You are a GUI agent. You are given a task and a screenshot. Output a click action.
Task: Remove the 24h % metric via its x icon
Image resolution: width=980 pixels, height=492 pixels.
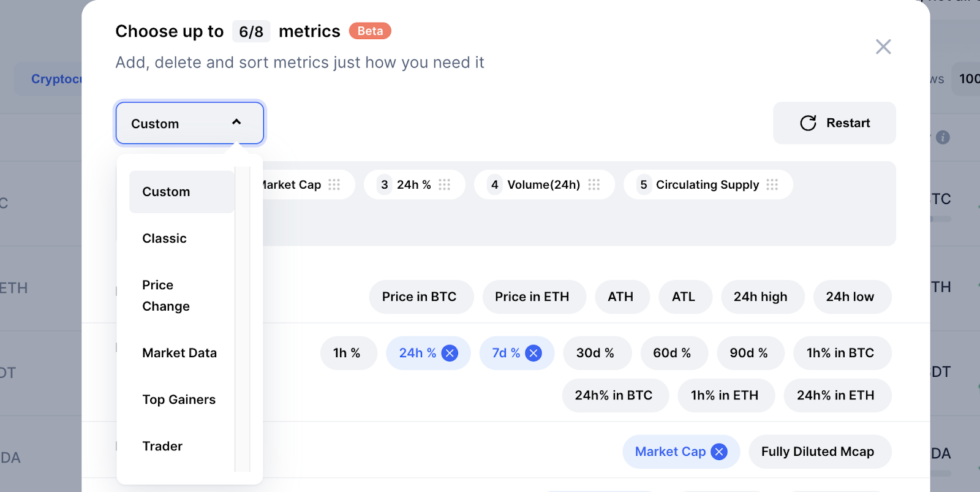(450, 353)
